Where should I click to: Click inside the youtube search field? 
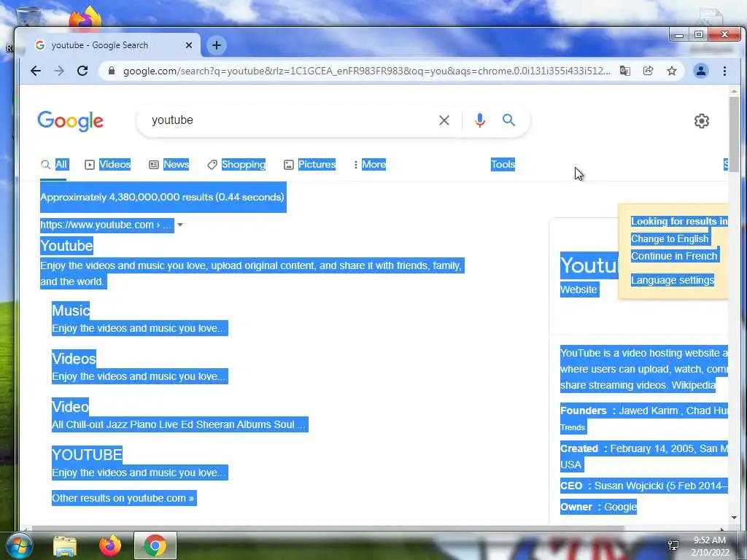[290, 120]
